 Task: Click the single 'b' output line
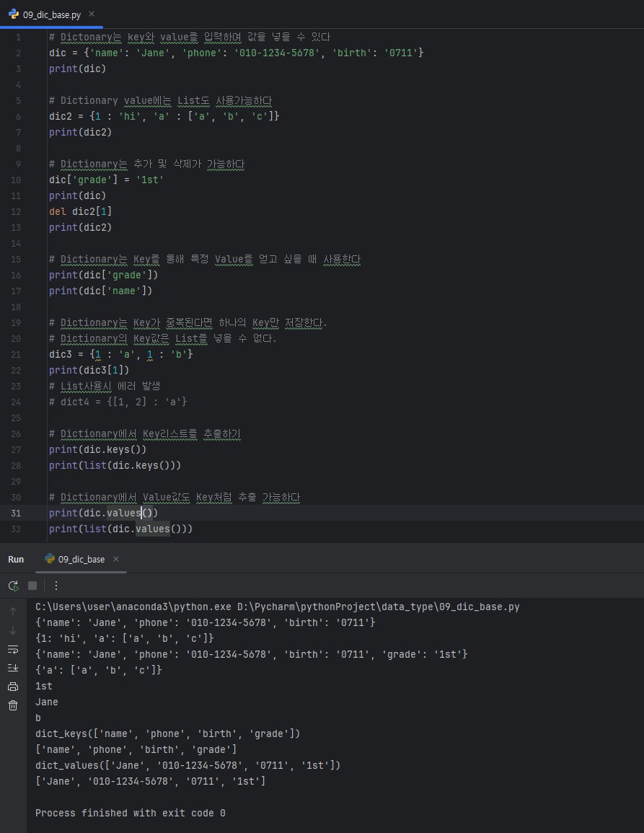[x=38, y=718]
